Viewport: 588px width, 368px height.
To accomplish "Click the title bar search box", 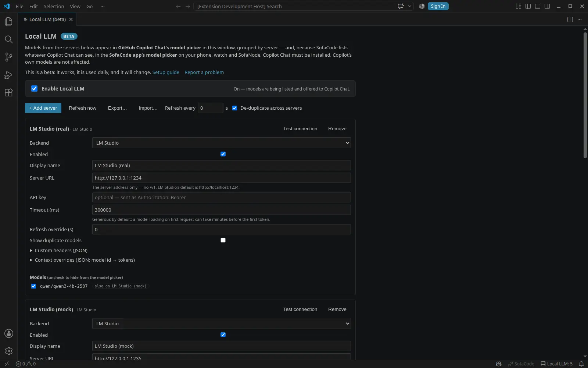I will point(294,6).
